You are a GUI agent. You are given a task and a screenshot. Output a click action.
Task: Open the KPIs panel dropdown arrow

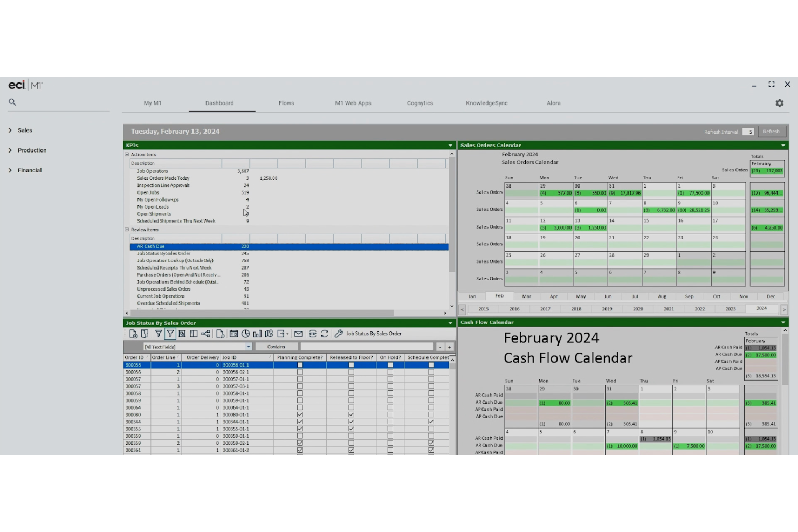click(450, 146)
